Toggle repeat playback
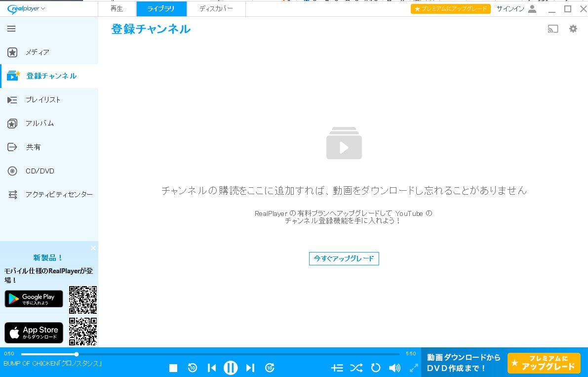Viewport: 588px width, 377px height. coord(375,368)
